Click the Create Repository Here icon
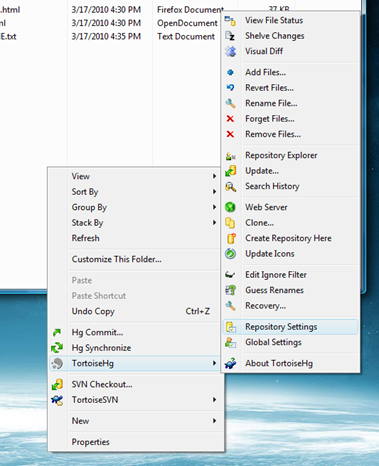The height and width of the screenshot is (466, 379). 231,238
